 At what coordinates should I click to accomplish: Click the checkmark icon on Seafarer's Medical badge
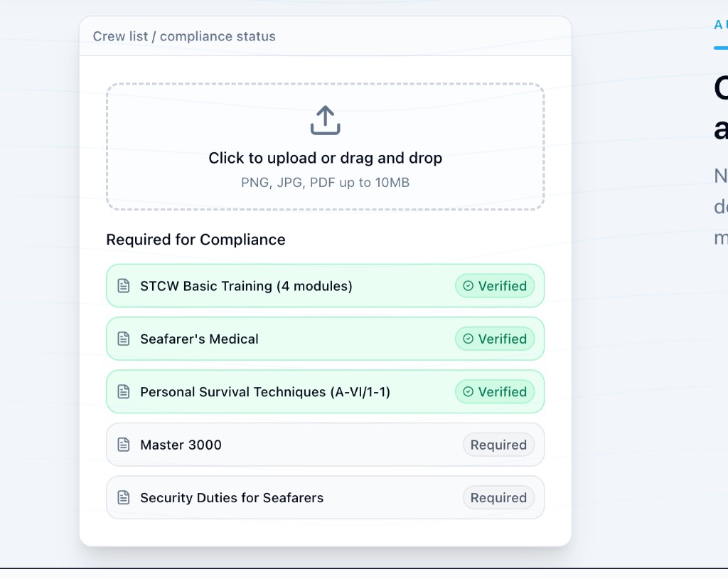pyautogui.click(x=469, y=339)
